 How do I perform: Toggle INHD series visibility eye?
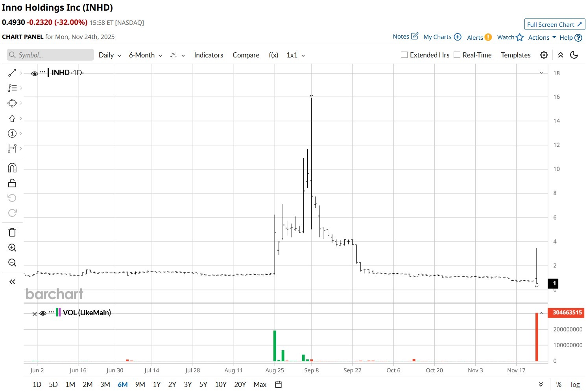coord(35,74)
